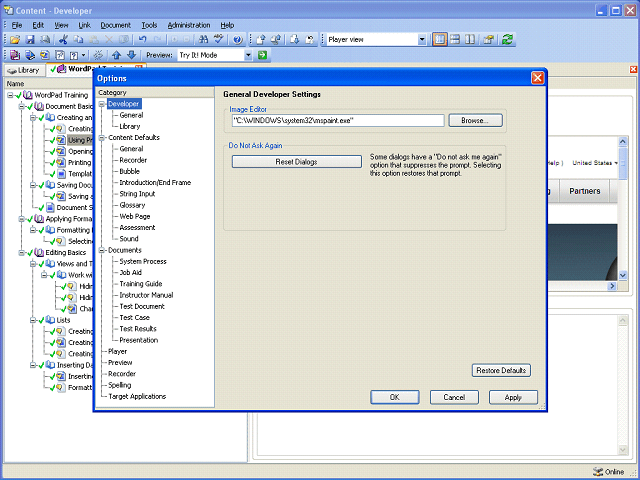Click the second-row icon right of New Module
The image size is (640, 480).
tap(30, 55)
